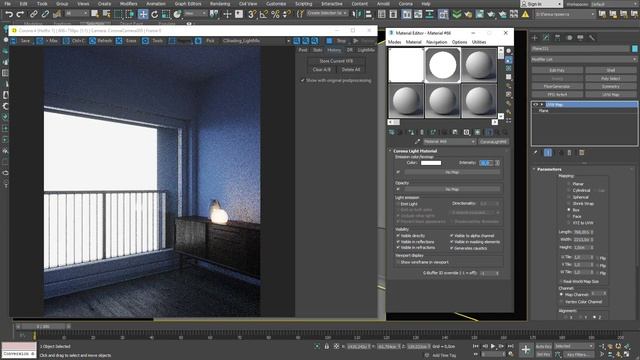The width and height of the screenshot is (640, 360).
Task: Open the material name dropdown
Action: point(449,142)
